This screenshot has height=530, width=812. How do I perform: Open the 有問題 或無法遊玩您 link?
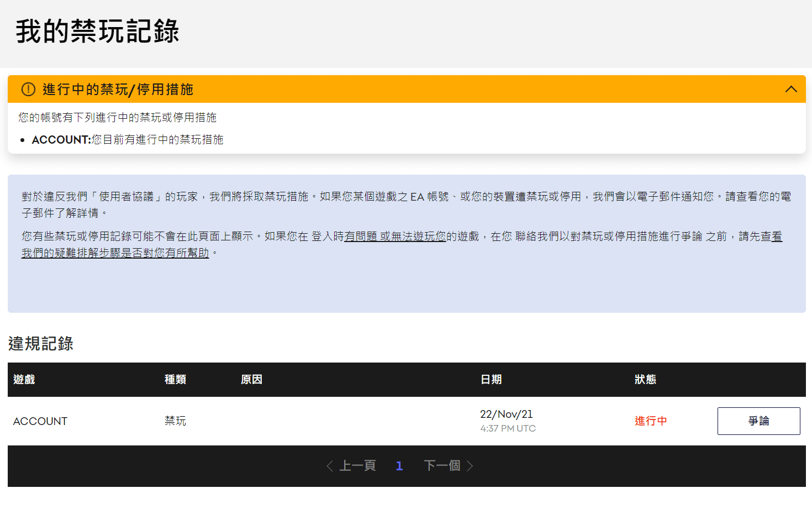(394, 237)
